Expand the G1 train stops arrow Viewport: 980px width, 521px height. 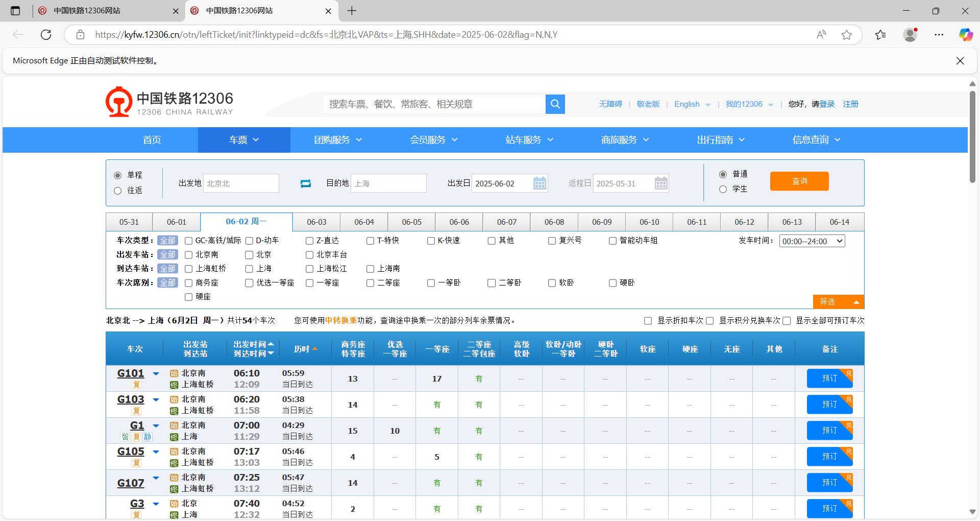(x=156, y=426)
